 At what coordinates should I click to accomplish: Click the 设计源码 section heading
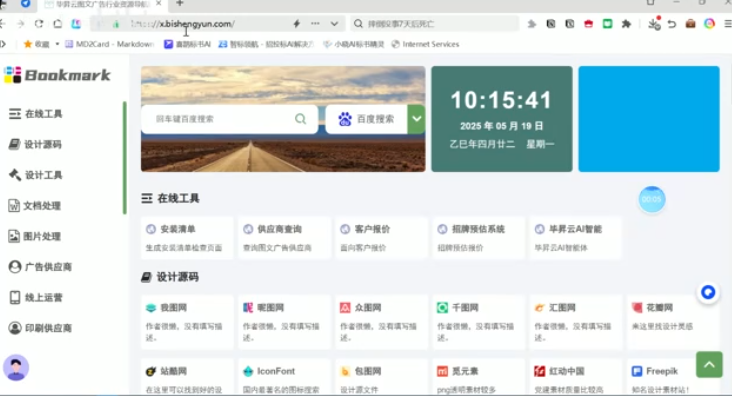[170, 277]
